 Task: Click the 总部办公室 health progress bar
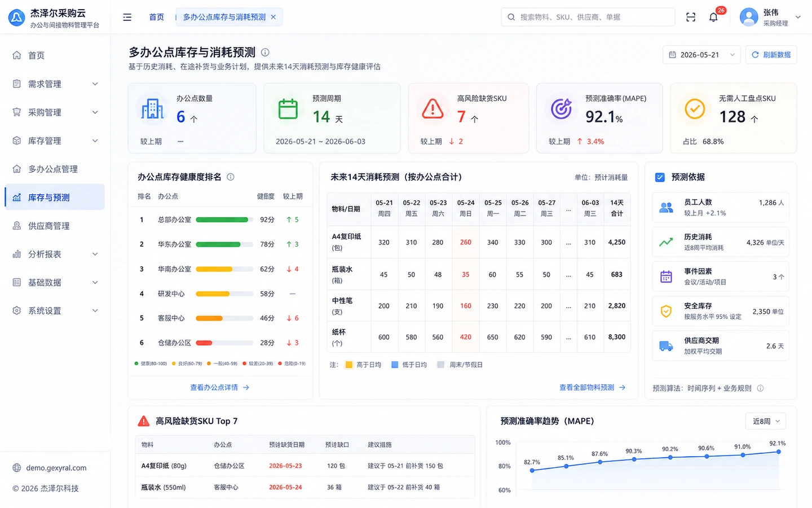click(x=224, y=220)
